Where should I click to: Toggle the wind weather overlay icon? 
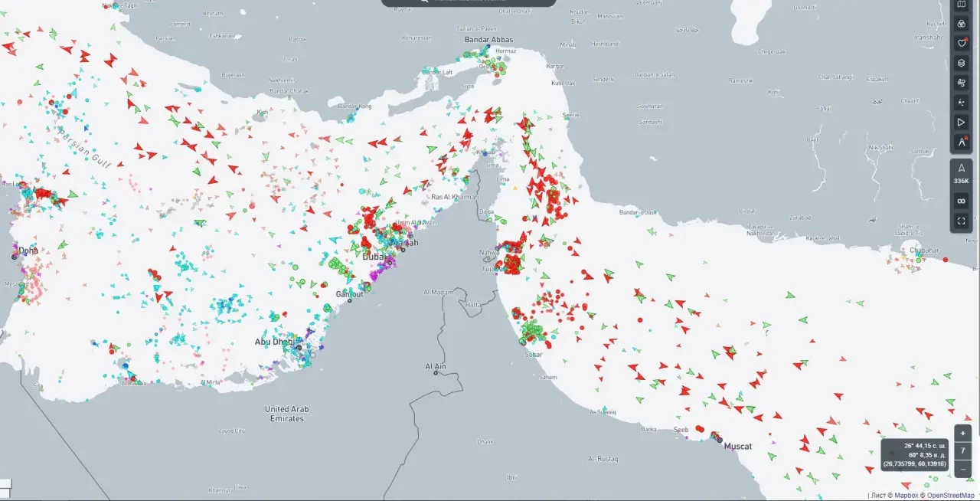962,83
